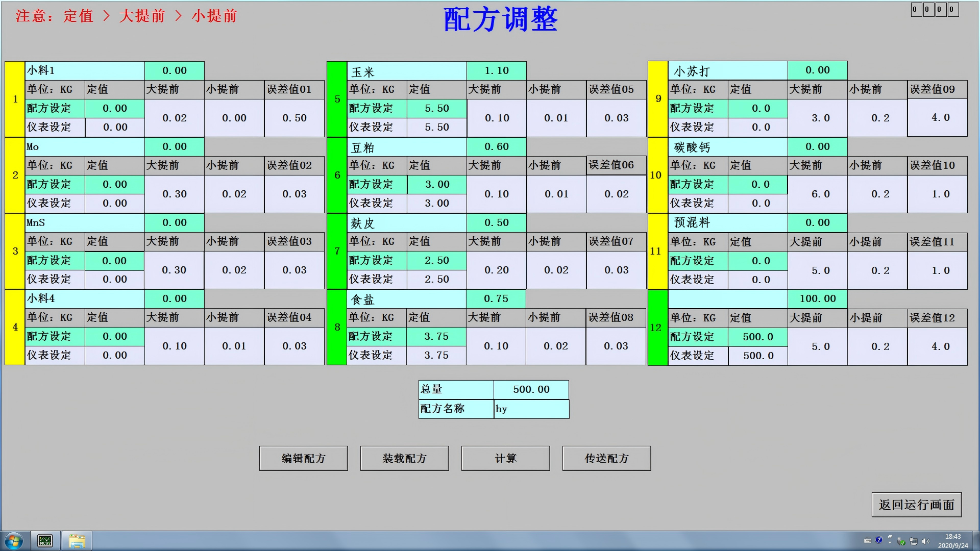The image size is (980, 551).
Task: Click 返回运行画面 to return
Action: (x=916, y=505)
